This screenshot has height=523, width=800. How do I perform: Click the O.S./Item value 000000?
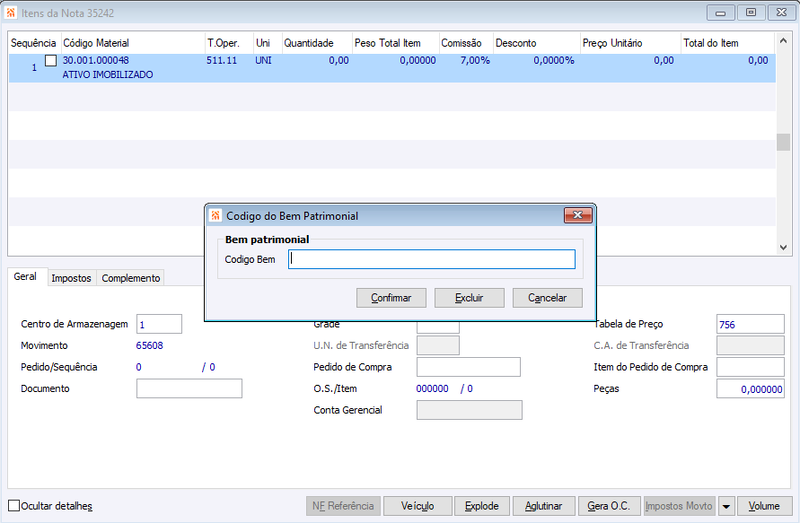tap(432, 389)
